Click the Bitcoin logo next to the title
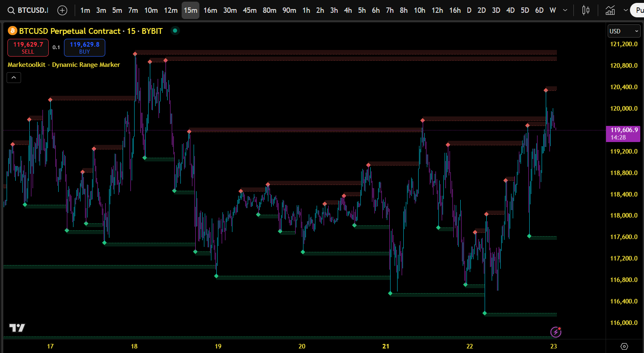Screen dimensions: 644x353 click(12, 31)
